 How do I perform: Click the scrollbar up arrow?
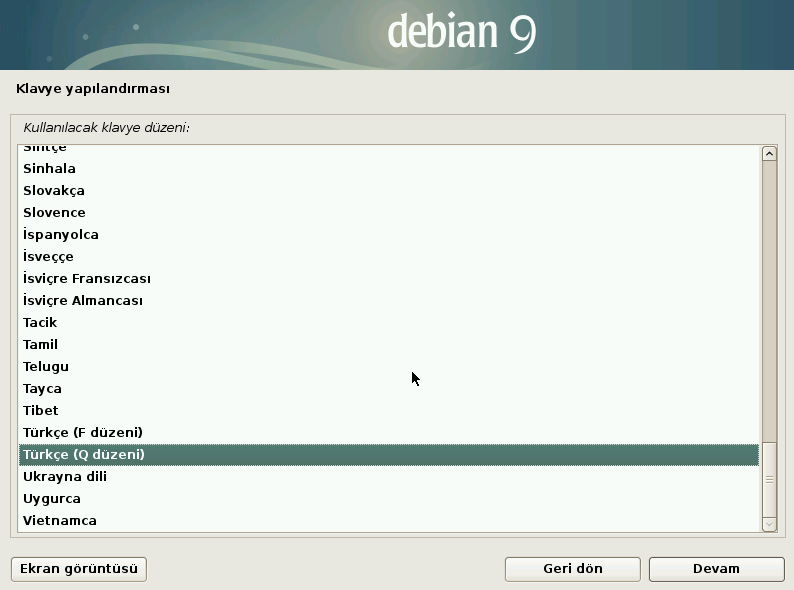(769, 153)
